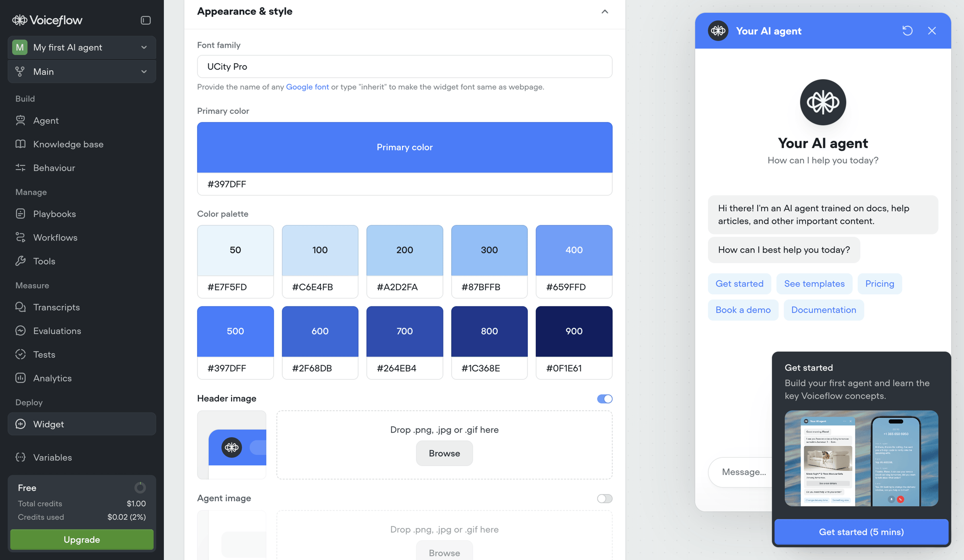Click the Behaviour sliders icon

(20, 168)
